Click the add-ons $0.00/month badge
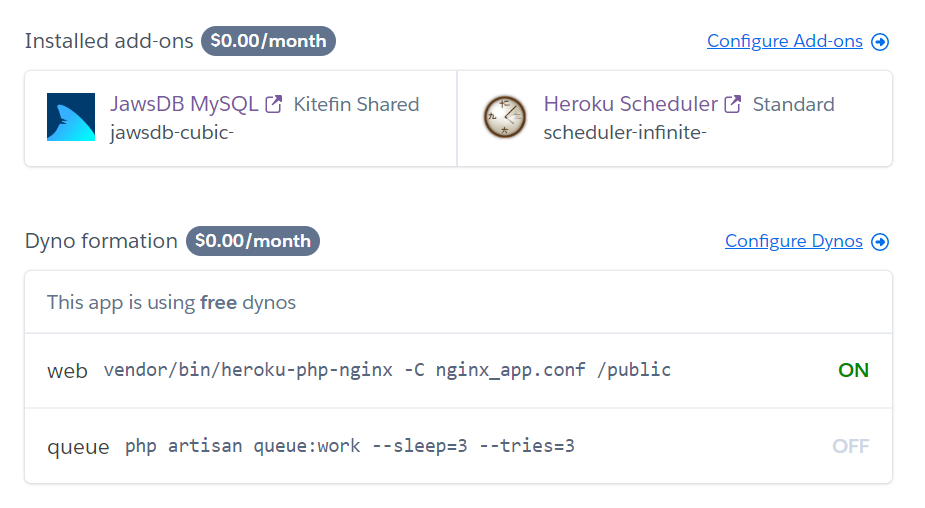Viewport: 925px width, 508px height. 268,41
